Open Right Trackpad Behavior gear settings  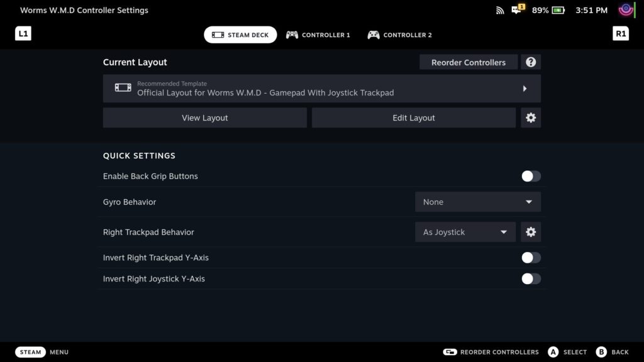531,232
